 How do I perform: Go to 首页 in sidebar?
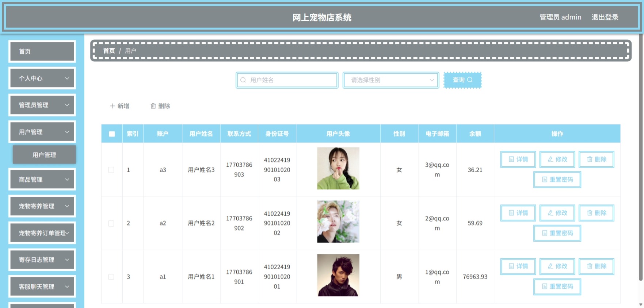(42, 51)
